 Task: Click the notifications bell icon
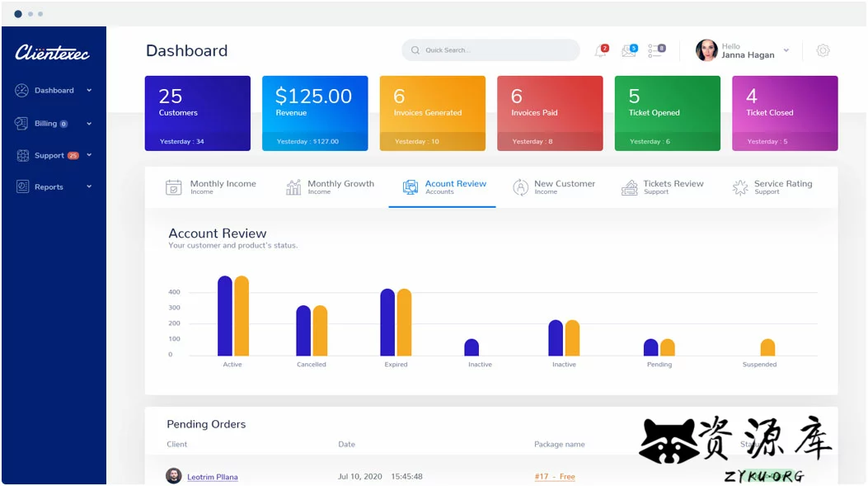[600, 51]
